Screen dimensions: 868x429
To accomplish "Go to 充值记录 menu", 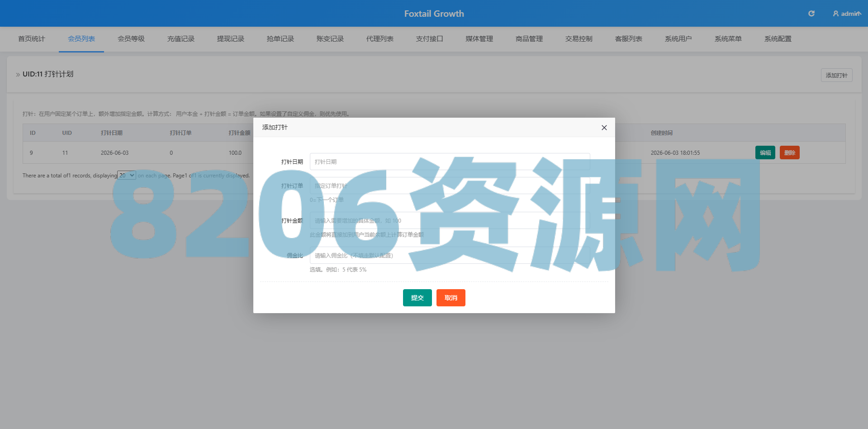I will (x=181, y=39).
